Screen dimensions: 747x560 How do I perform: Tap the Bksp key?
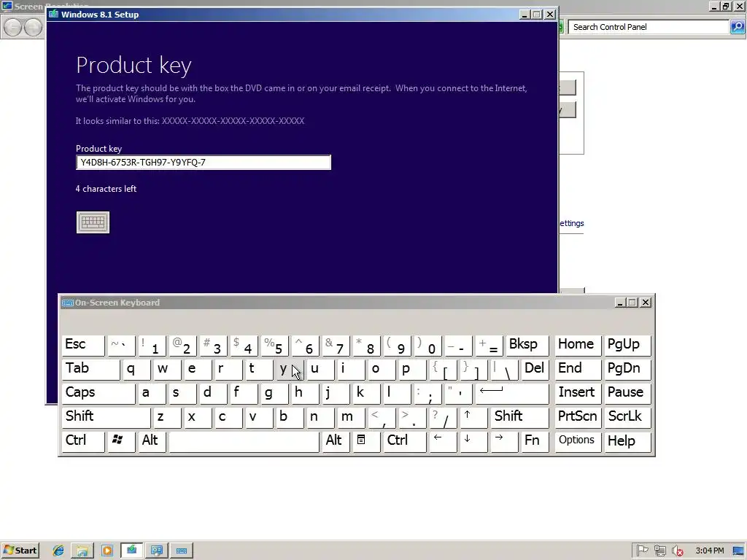pos(527,345)
